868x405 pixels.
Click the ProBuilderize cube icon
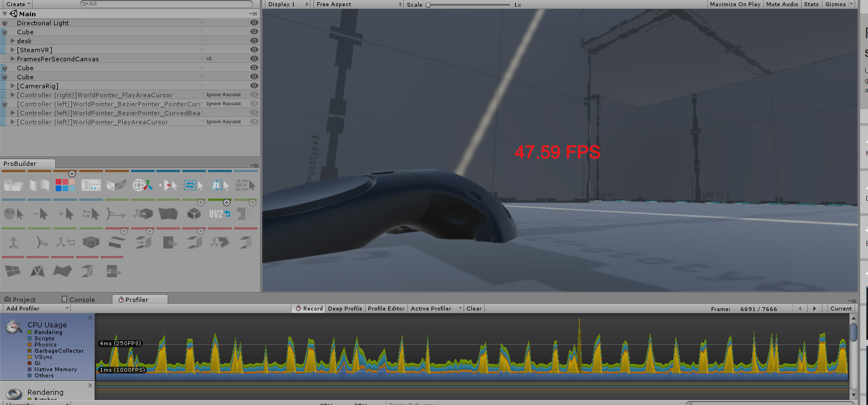pyautogui.click(x=194, y=214)
